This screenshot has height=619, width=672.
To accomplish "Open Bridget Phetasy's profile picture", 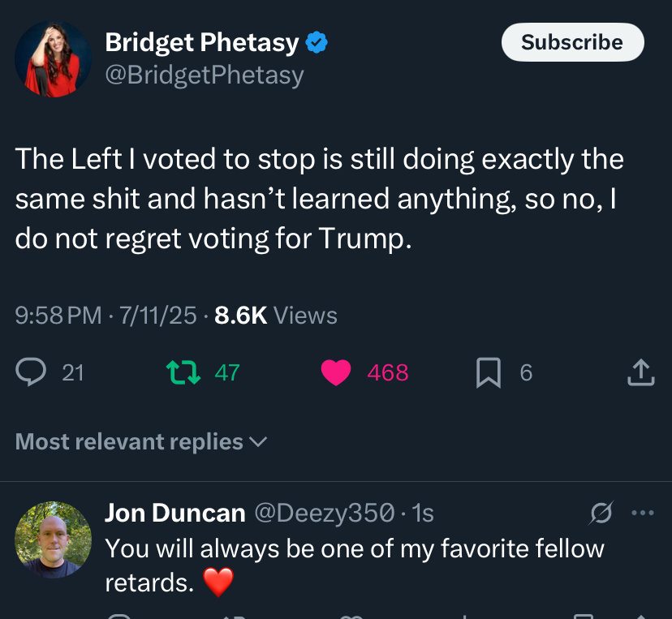I will [x=53, y=59].
